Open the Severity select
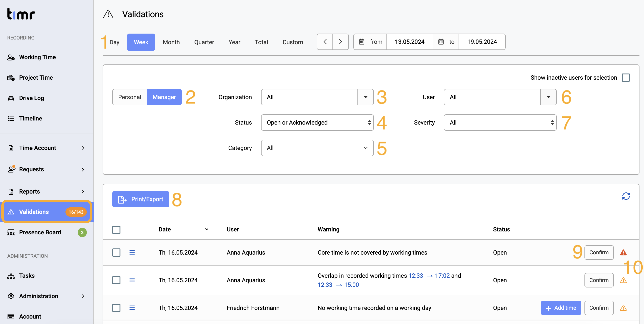 [x=500, y=123]
